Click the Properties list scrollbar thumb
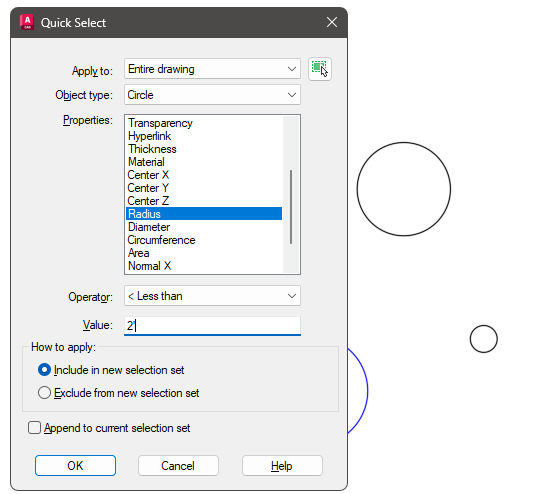 tap(291, 207)
